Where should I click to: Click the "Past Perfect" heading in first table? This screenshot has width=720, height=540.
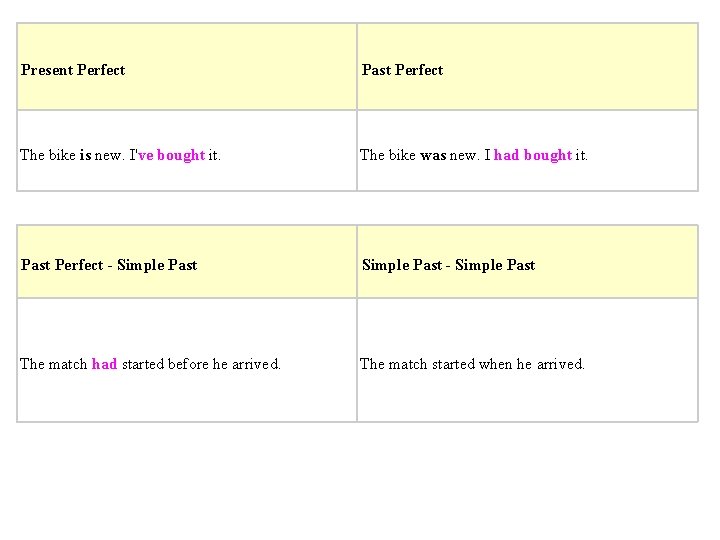(x=402, y=70)
